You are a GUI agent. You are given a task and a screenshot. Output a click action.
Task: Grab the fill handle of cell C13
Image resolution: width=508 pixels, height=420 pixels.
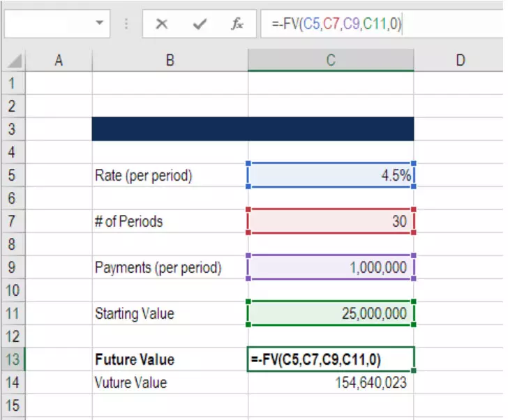(x=413, y=370)
